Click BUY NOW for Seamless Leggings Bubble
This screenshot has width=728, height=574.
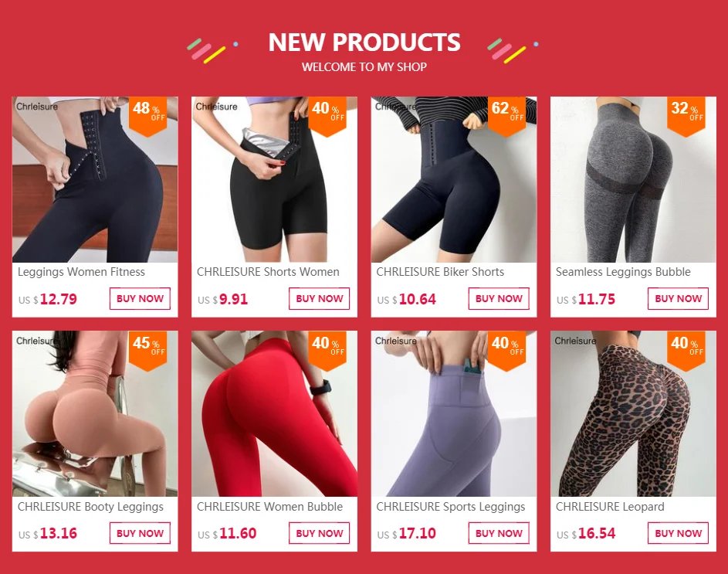[678, 298]
